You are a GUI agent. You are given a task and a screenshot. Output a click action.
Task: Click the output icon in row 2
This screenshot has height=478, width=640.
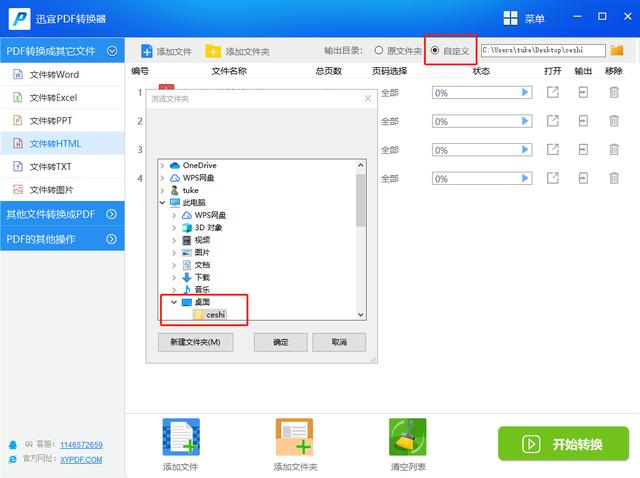point(583,121)
